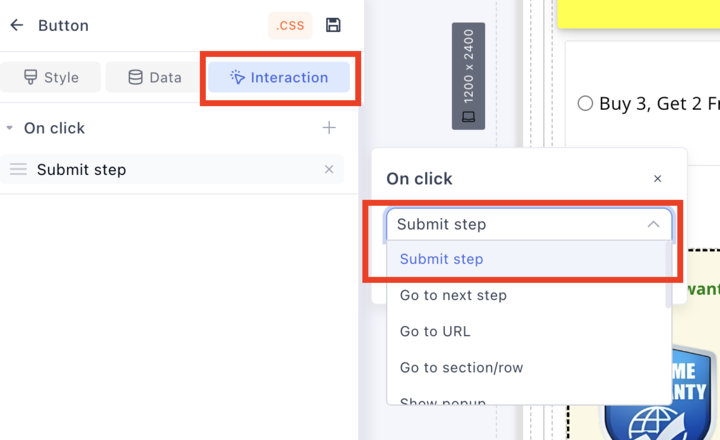Click the drag handle on Submit step
This screenshot has width=720, height=440.
tap(18, 170)
